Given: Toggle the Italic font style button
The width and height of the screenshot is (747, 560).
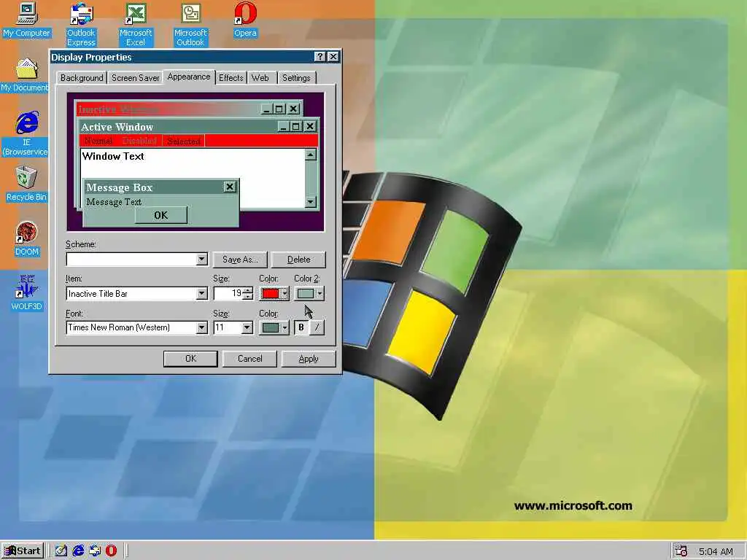Looking at the screenshot, I should [317, 327].
